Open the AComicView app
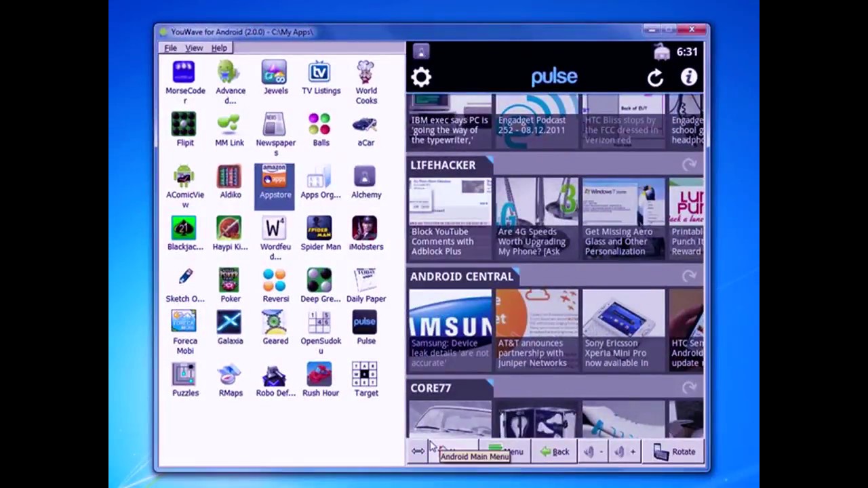This screenshot has width=868, height=488. point(184,177)
